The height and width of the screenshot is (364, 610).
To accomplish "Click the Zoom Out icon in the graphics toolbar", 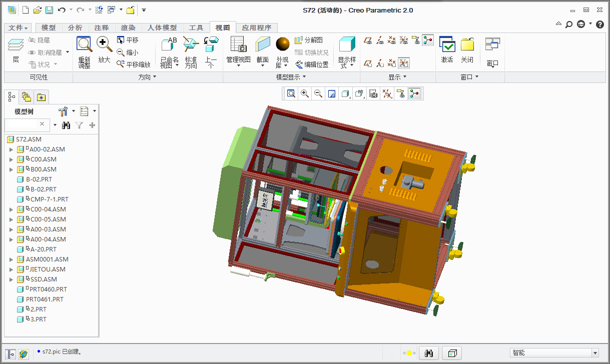I will pos(318,93).
